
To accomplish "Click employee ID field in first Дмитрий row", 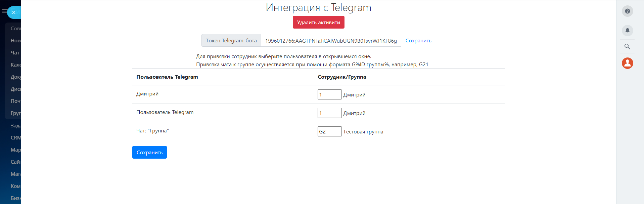I will coord(329,94).
